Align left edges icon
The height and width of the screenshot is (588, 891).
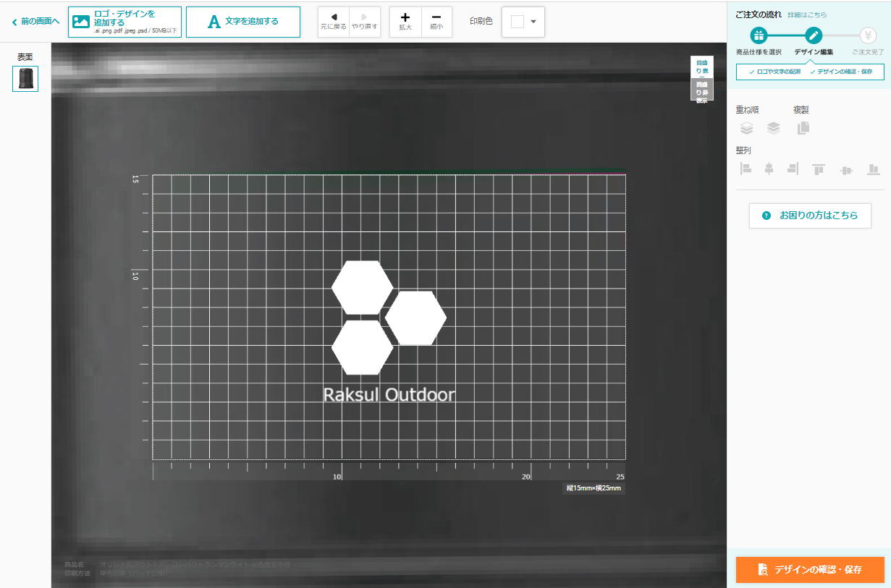[746, 169]
